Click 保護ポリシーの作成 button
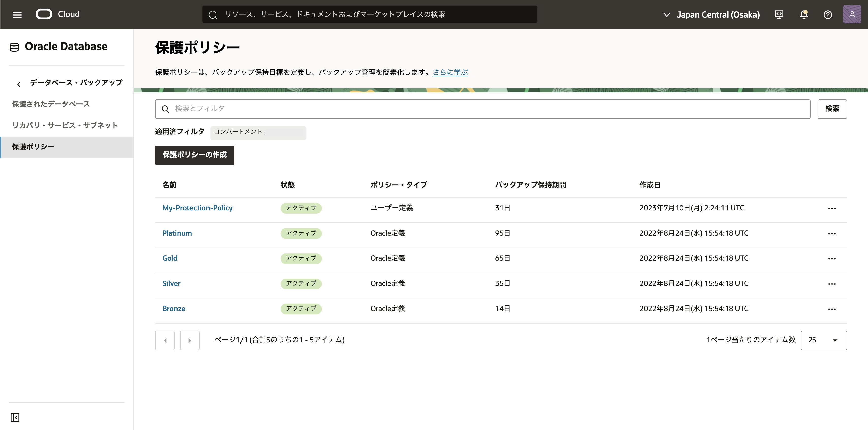The image size is (868, 430). (195, 155)
